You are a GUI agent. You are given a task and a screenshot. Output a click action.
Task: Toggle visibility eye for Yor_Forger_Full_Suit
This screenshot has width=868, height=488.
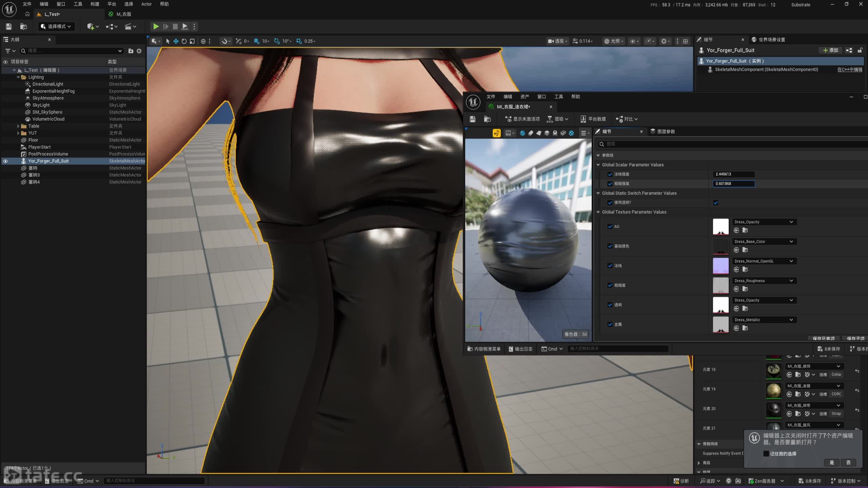pos(5,161)
